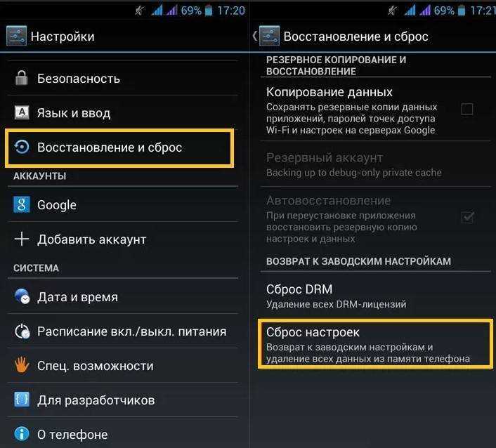Go back using the header back chevron

(255, 36)
